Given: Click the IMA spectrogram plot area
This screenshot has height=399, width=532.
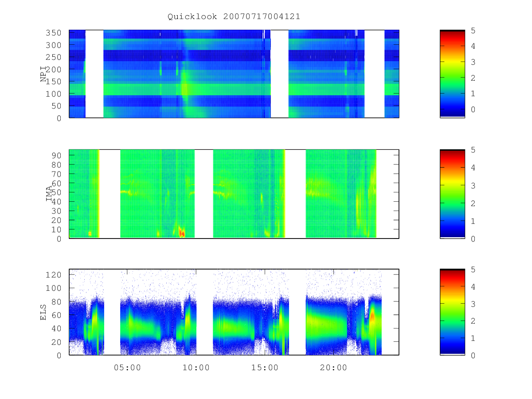Looking at the screenshot, I should click(234, 194).
